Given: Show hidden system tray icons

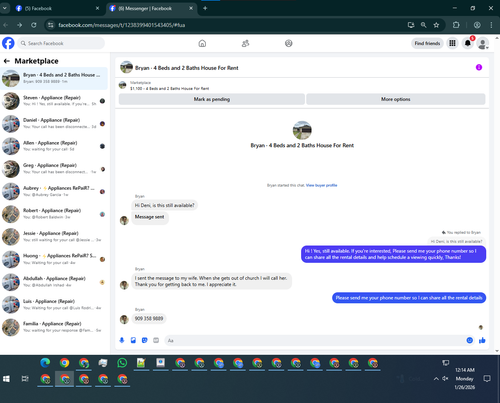Looking at the screenshot, I should pyautogui.click(x=436, y=379).
